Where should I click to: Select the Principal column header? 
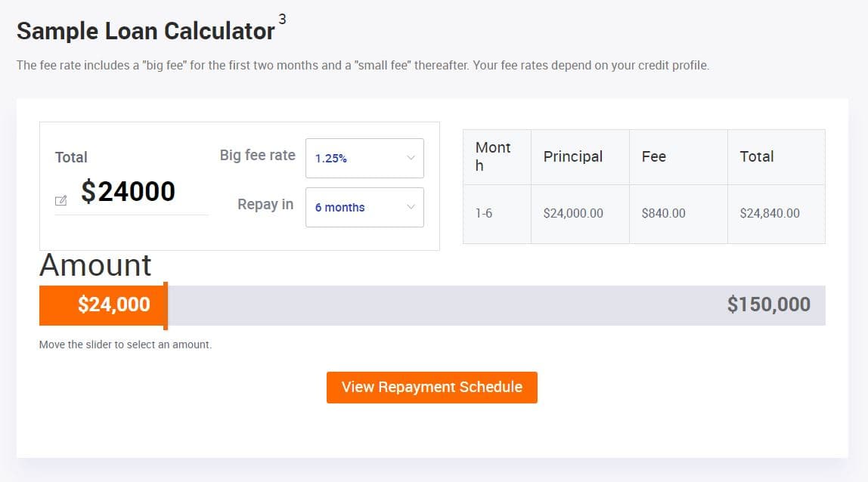tap(572, 156)
